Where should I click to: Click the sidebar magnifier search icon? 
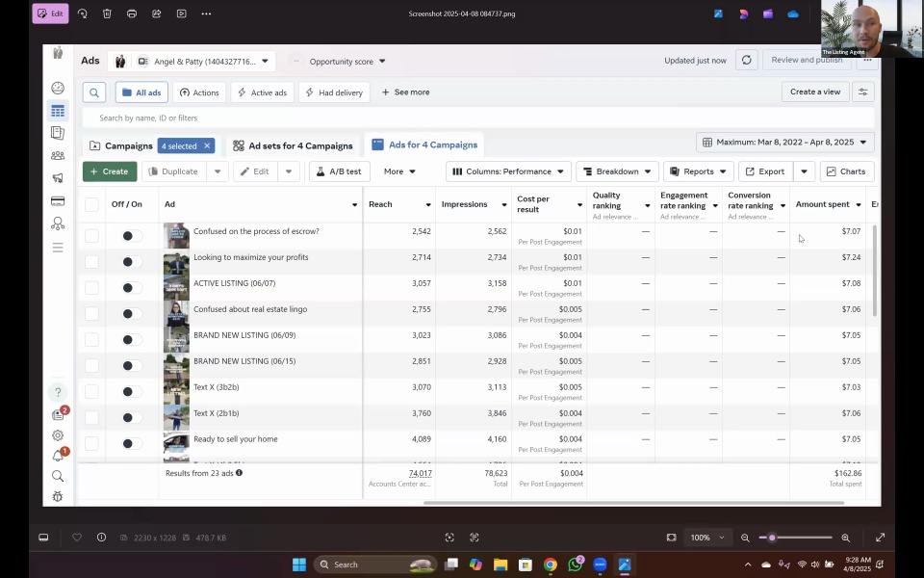[x=58, y=476]
